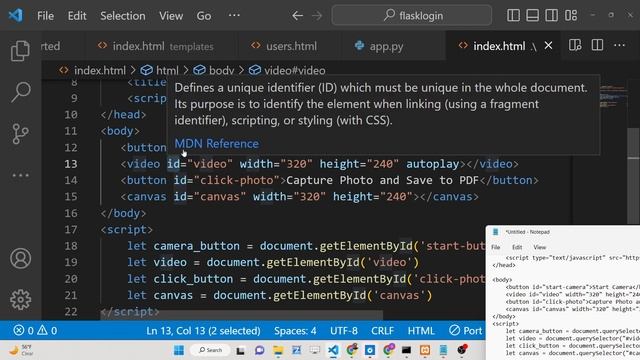Toggle the bottom panel layout icon

click(x=532, y=16)
